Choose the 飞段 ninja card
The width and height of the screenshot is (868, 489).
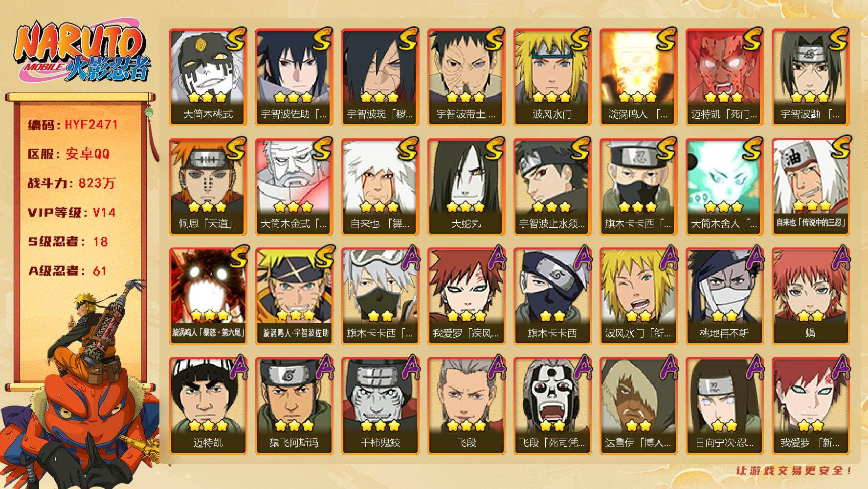coord(467,406)
